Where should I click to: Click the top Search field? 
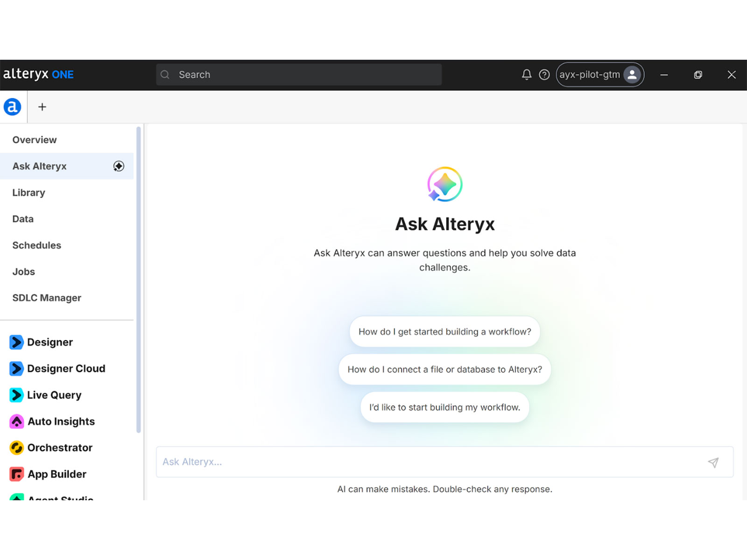[x=299, y=75]
